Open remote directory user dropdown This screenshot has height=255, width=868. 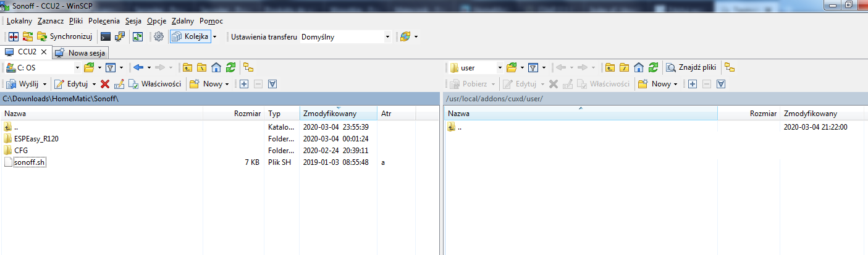[476, 67]
